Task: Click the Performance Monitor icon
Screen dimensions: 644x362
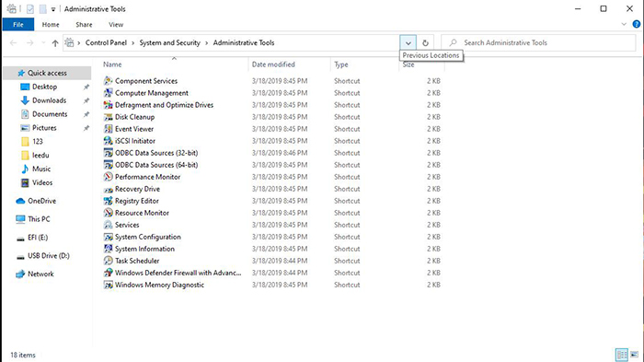Action: pyautogui.click(x=108, y=177)
